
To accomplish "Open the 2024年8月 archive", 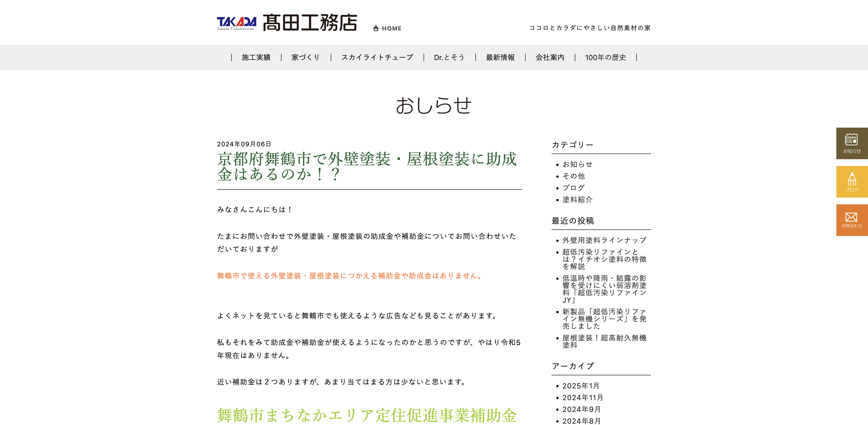I will tap(582, 421).
